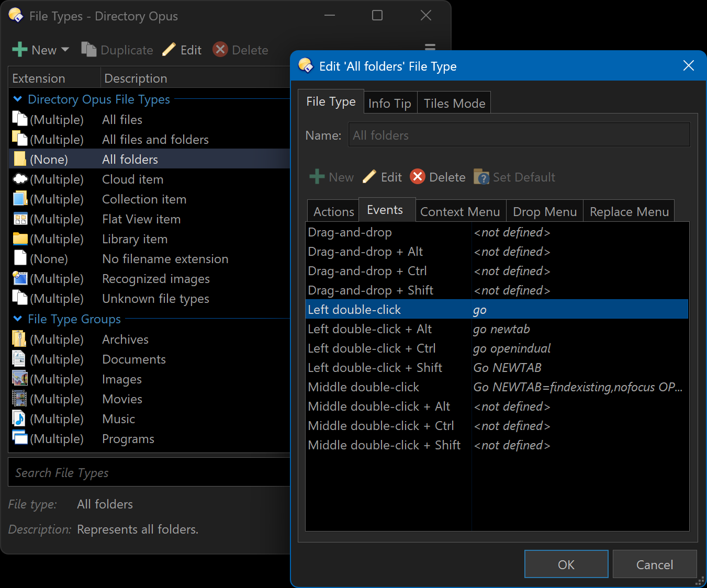This screenshot has height=588, width=707.
Task: Open the hamburger menu in File Types window
Action: point(430,47)
